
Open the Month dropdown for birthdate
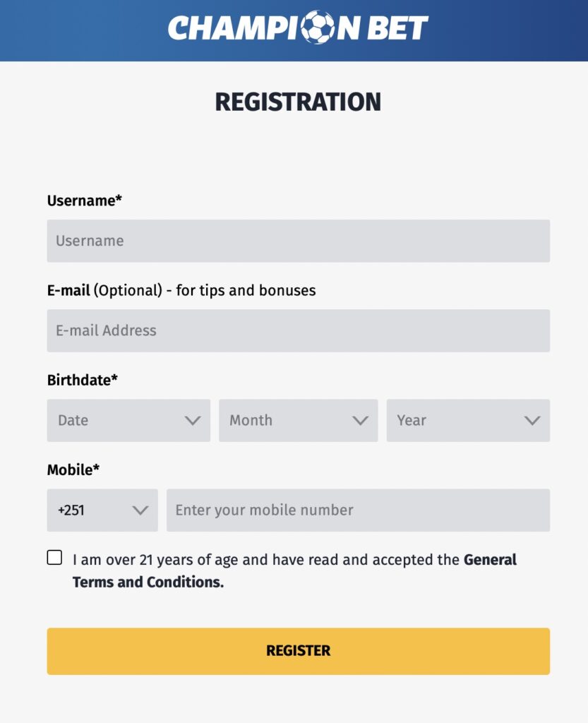(299, 421)
